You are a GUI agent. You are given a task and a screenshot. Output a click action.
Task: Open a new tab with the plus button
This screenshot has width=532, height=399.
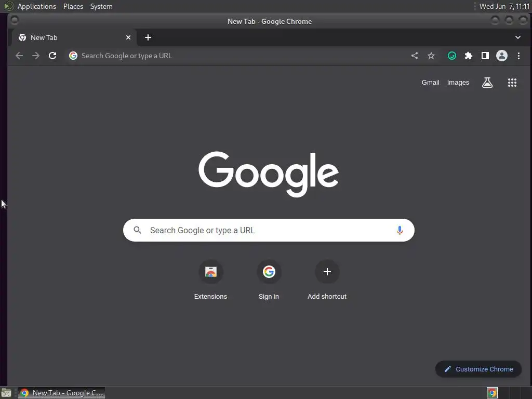tap(148, 37)
